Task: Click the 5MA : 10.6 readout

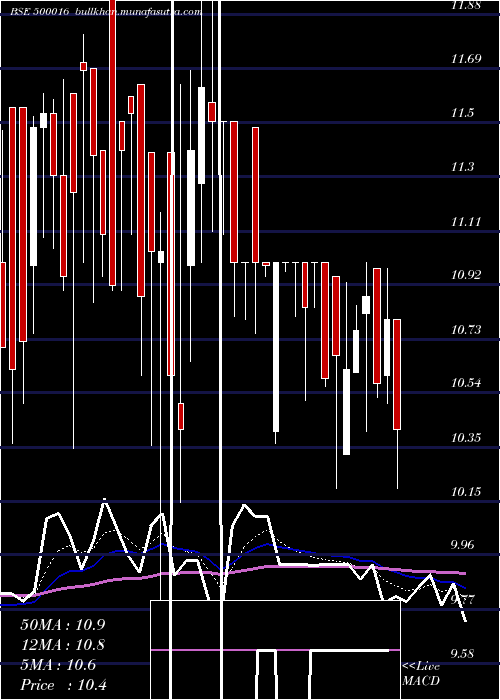Action: coord(58,665)
